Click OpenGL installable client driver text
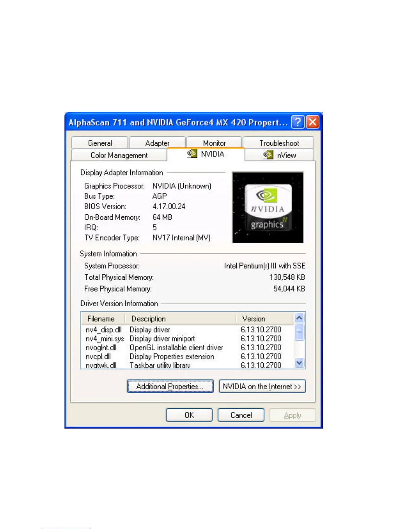The height and width of the screenshot is (532, 411). click(176, 348)
